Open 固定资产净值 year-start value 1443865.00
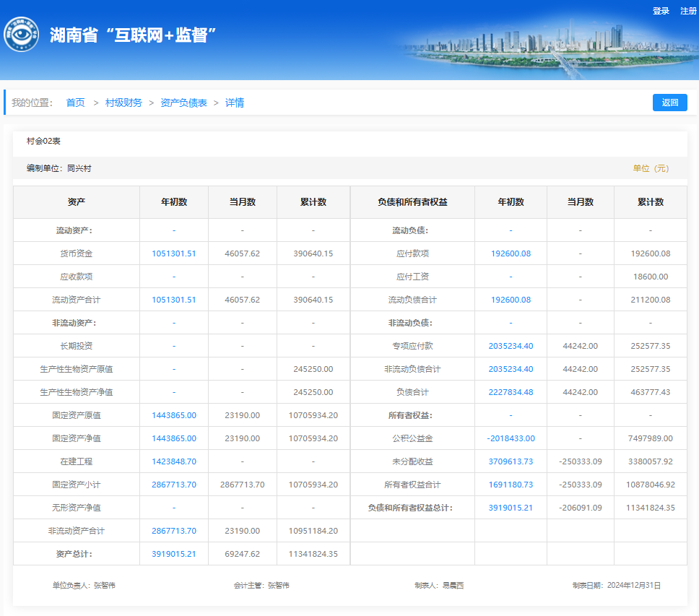 click(x=174, y=438)
